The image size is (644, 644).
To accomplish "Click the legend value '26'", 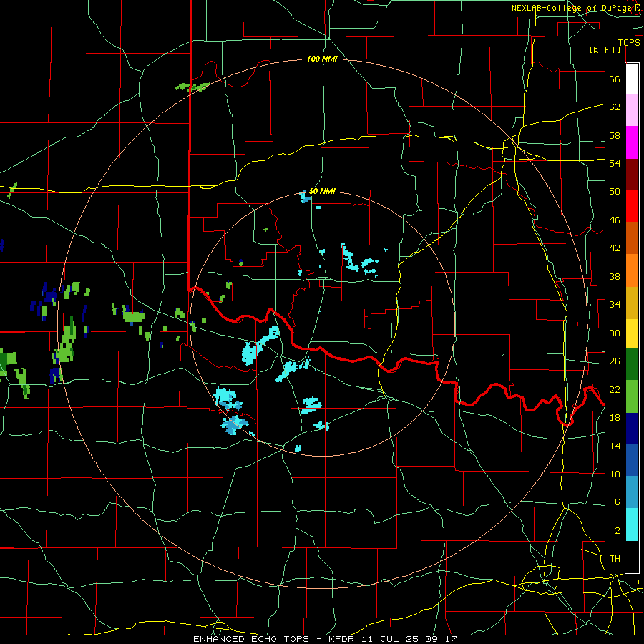I will tap(615, 361).
